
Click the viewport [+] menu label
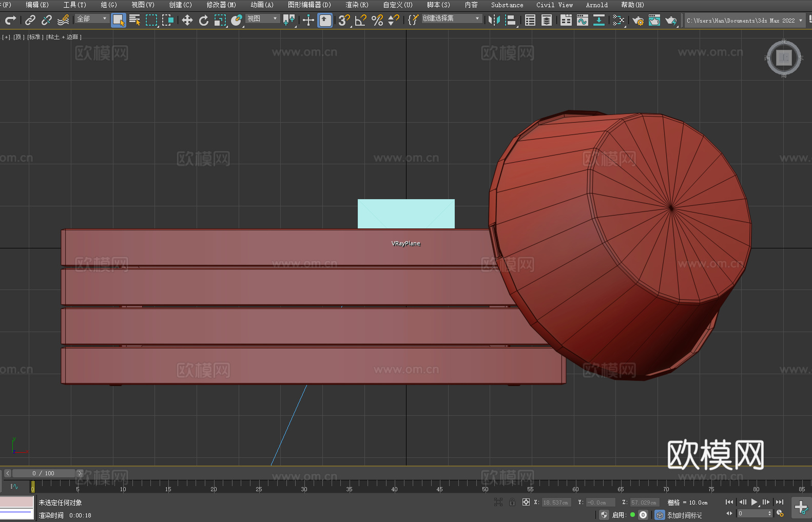coord(6,37)
